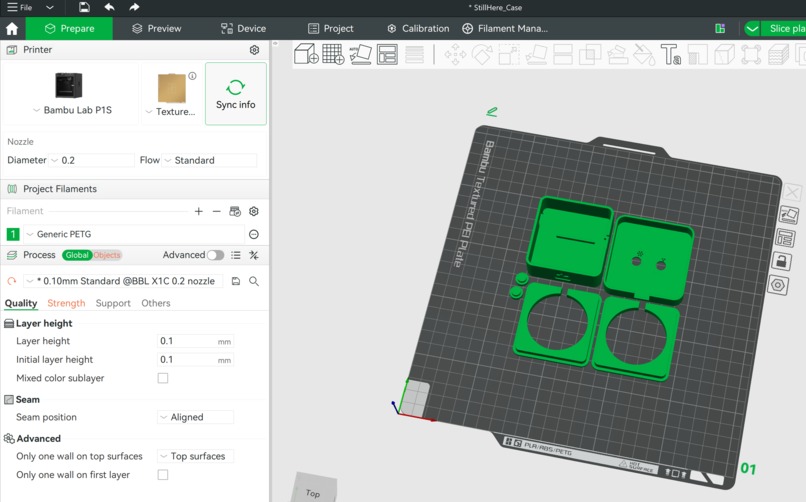Click the variable layer height icon
806x502 pixels.
tap(414, 54)
